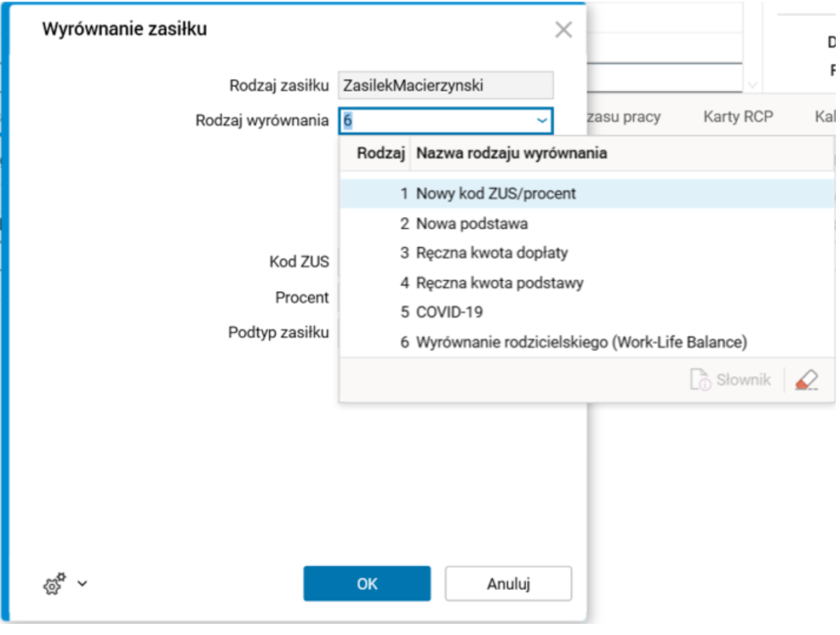Expand the chevron beside the gear icon

tap(83, 585)
